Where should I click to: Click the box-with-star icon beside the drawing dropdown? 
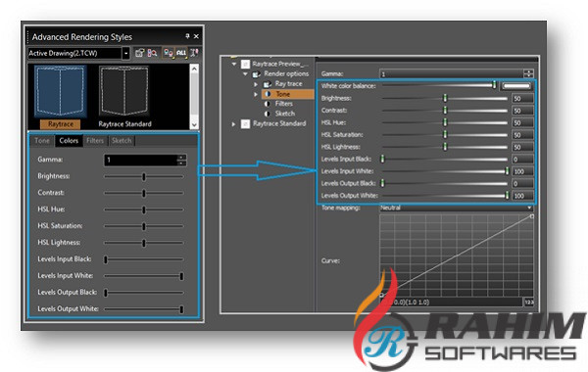point(139,53)
